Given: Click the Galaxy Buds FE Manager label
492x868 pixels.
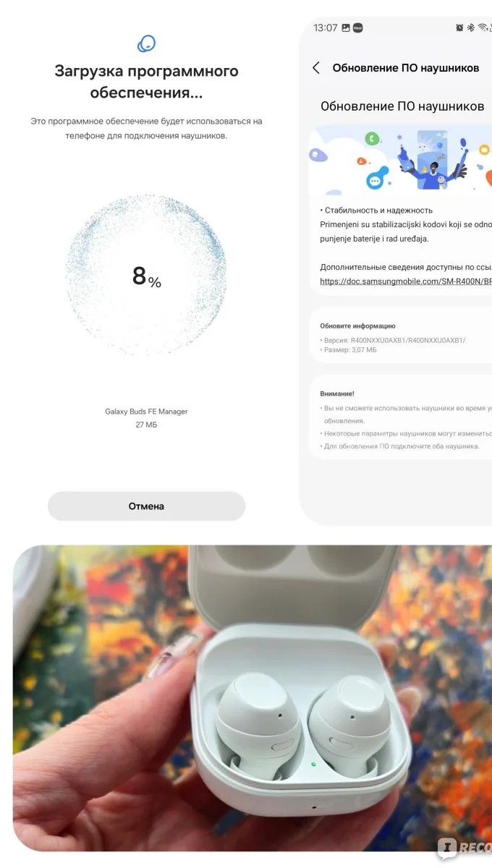Looking at the screenshot, I should (146, 412).
